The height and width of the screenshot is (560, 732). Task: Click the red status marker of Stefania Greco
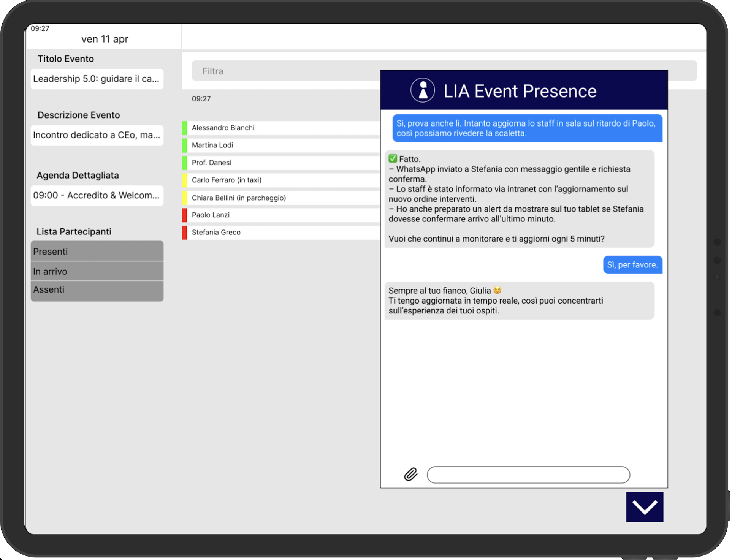click(184, 233)
